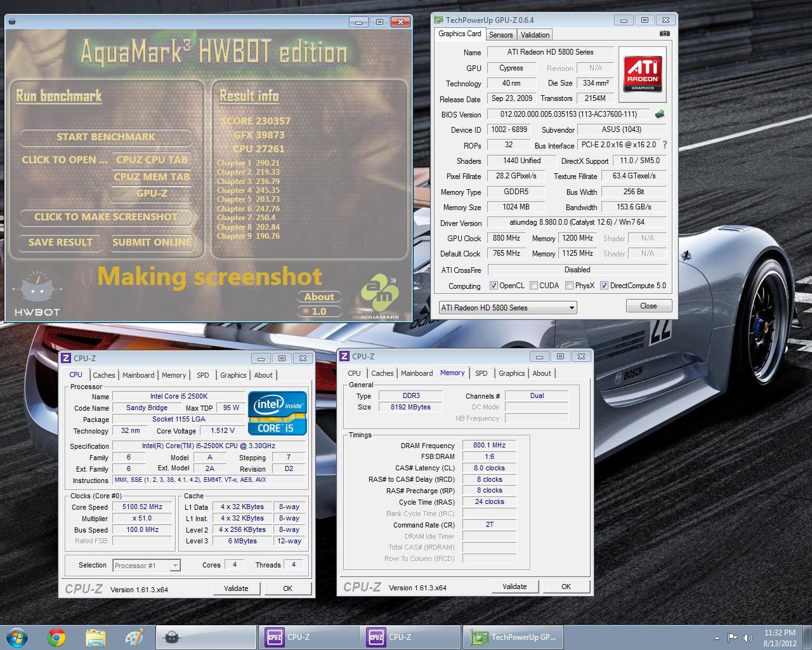This screenshot has height=650, width=812.
Task: Open Mainboard tab in left CPU-Z window
Action: 138,375
